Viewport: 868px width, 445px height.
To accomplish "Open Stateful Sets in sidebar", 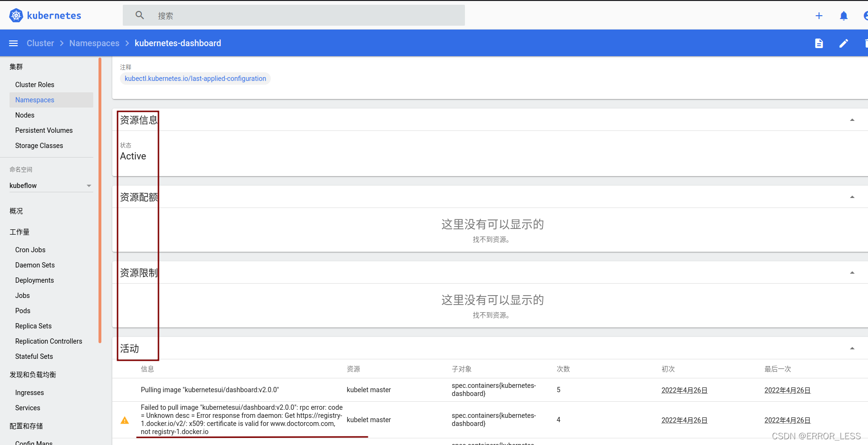I will coord(34,356).
